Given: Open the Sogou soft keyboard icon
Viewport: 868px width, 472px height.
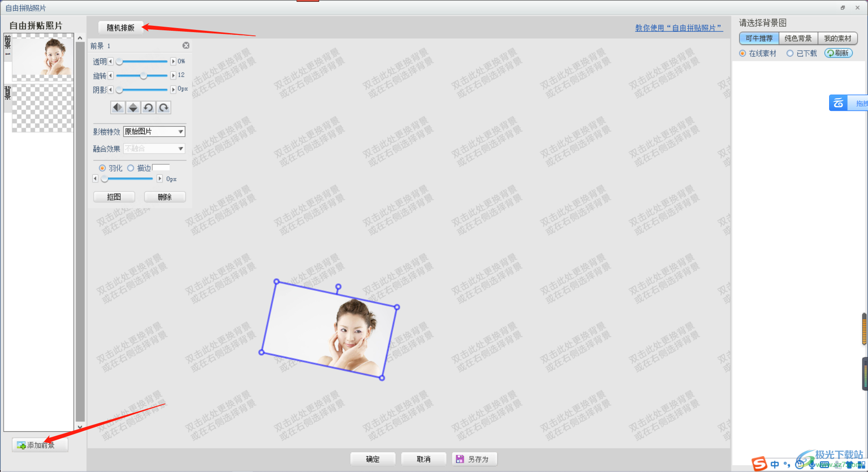Looking at the screenshot, I should click(825, 465).
